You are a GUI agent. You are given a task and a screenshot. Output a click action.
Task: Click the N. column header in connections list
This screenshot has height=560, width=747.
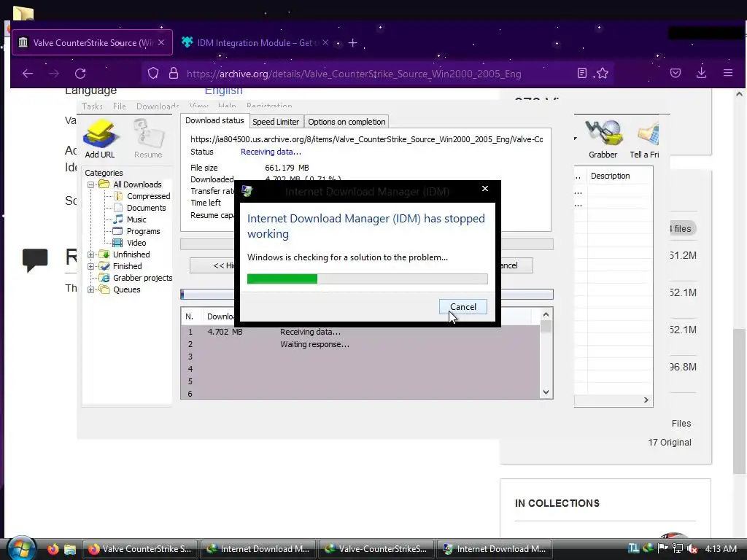coord(189,316)
